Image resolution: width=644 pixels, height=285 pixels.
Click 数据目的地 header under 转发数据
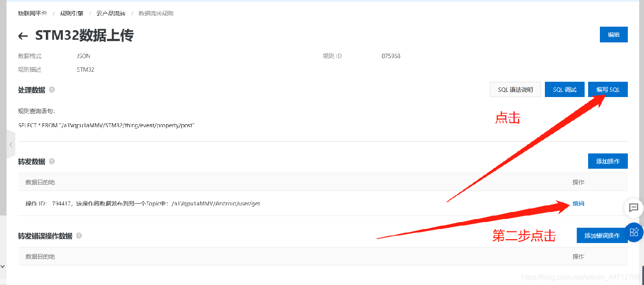40,182
